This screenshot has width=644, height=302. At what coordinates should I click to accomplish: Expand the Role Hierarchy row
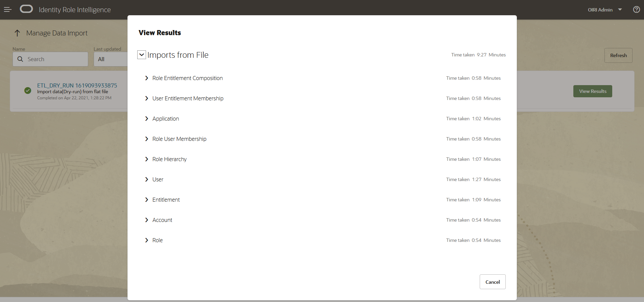[x=146, y=159]
